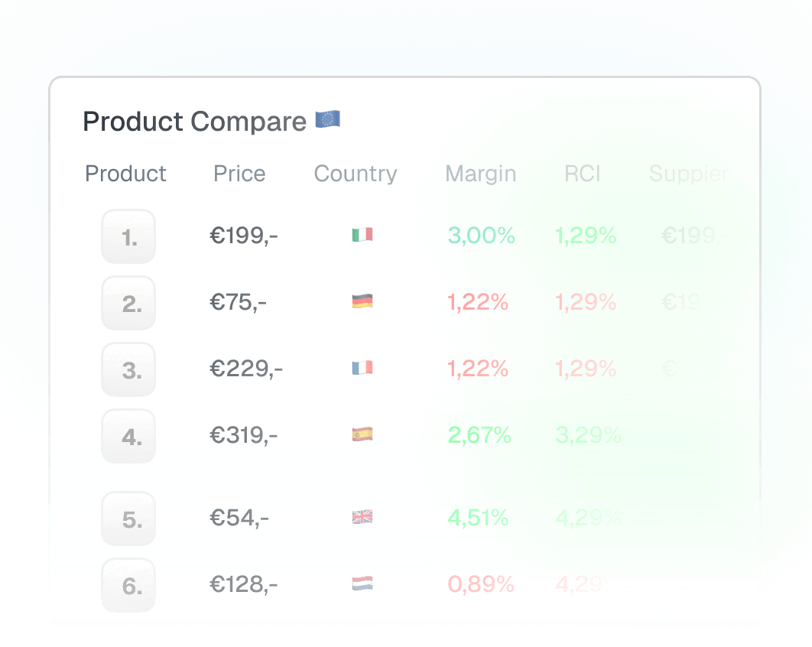This screenshot has width=812, height=647.
Task: Click the red 0,89% margin value
Action: coord(482,584)
